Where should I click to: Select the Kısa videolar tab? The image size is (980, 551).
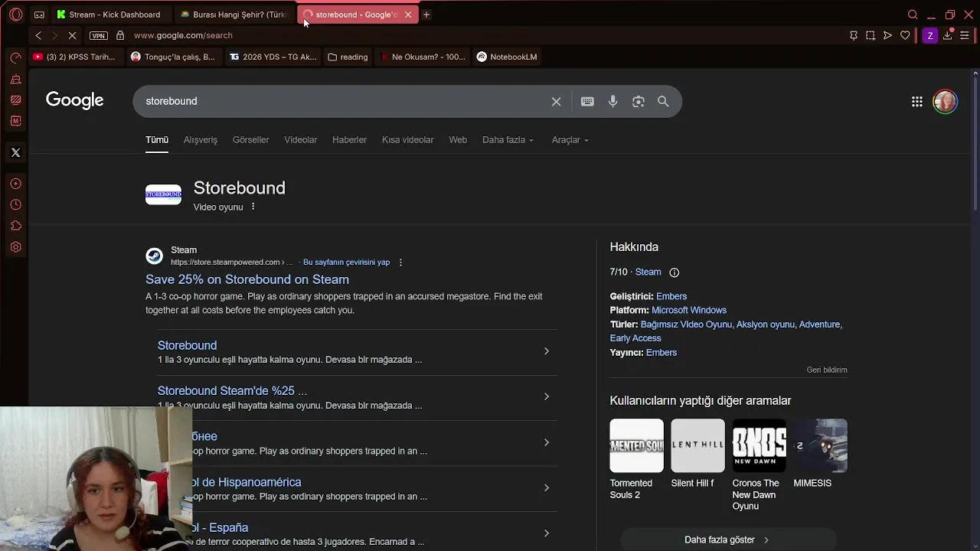pyautogui.click(x=408, y=140)
